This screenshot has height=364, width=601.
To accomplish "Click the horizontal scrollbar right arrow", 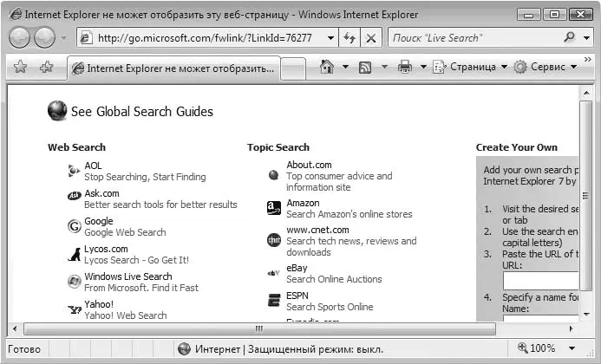I will (x=572, y=328).
